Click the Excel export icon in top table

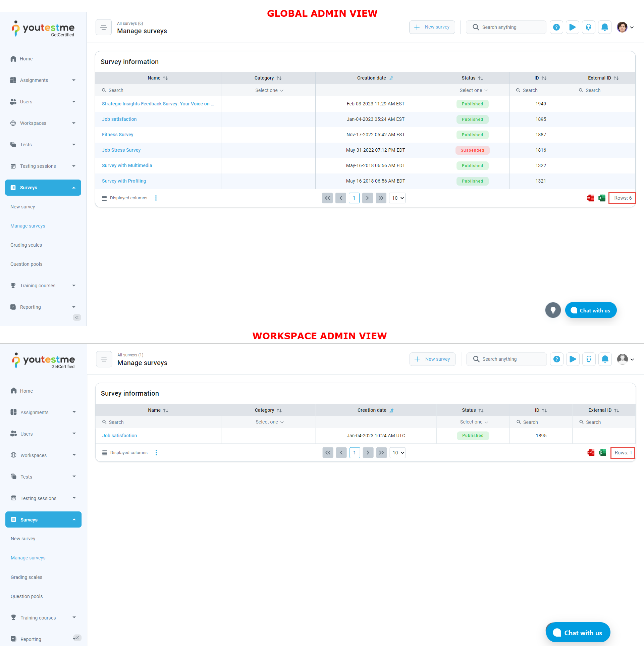pyautogui.click(x=602, y=198)
